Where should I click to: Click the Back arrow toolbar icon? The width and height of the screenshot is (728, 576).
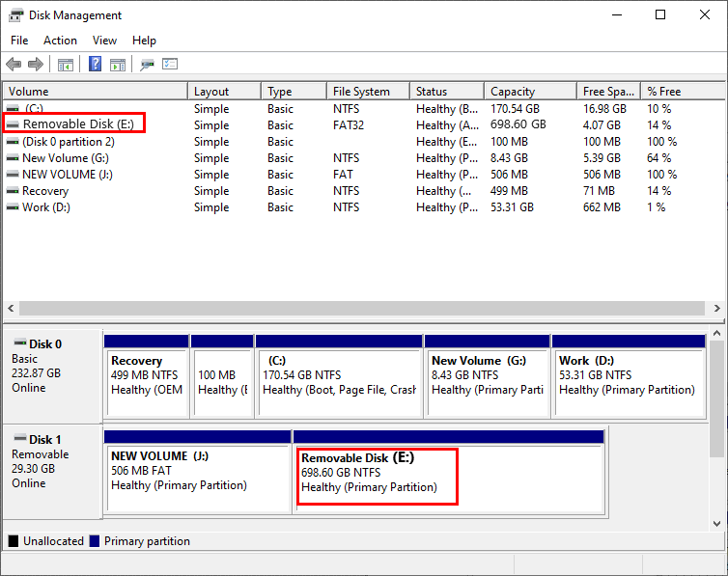tap(14, 65)
